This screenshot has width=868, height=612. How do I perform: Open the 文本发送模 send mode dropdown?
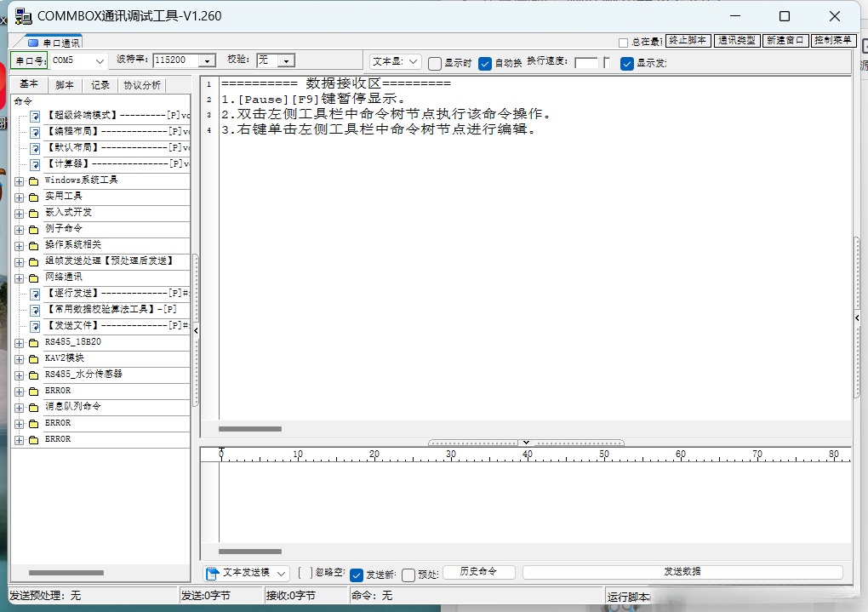click(281, 573)
